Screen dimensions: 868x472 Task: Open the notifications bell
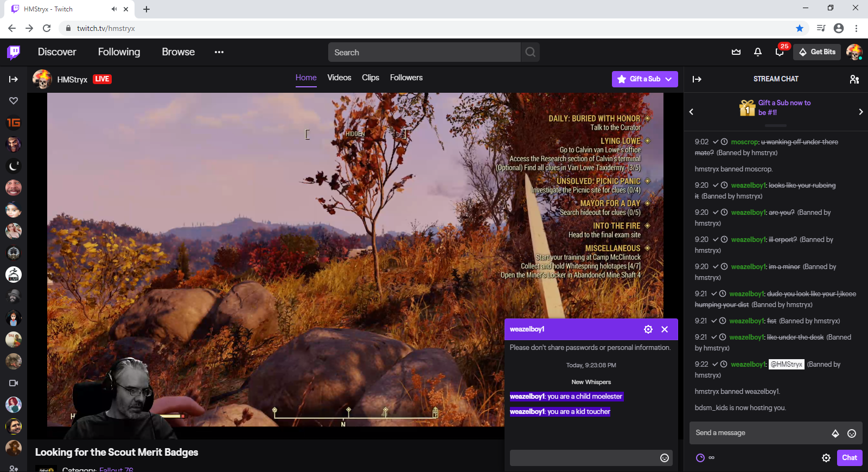(758, 52)
